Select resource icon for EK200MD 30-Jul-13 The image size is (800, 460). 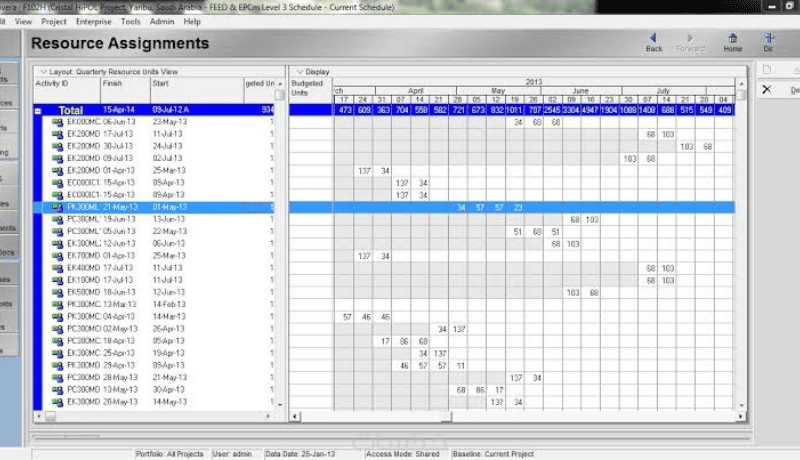[x=58, y=146]
